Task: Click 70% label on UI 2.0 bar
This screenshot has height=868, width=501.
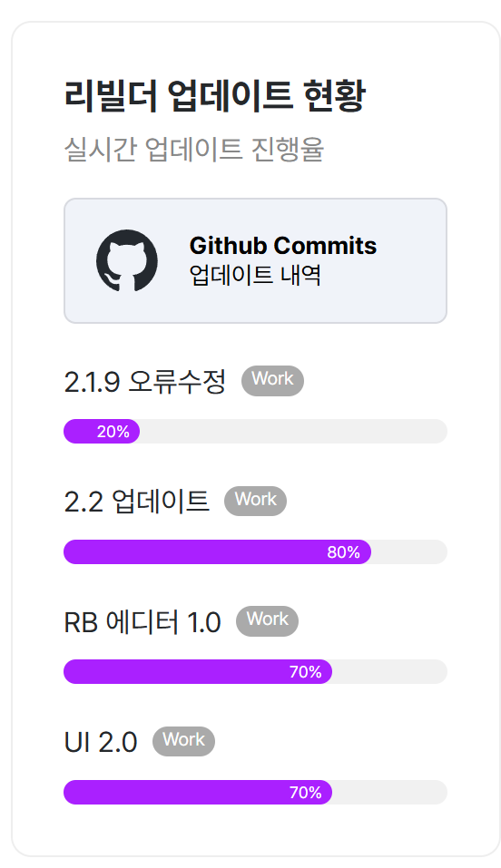Action: coord(305,793)
